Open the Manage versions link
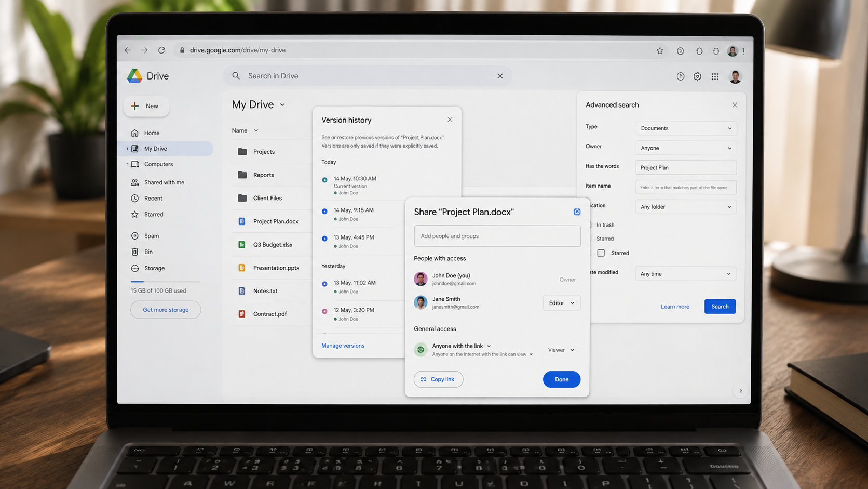The width and height of the screenshot is (868, 489). click(x=343, y=346)
